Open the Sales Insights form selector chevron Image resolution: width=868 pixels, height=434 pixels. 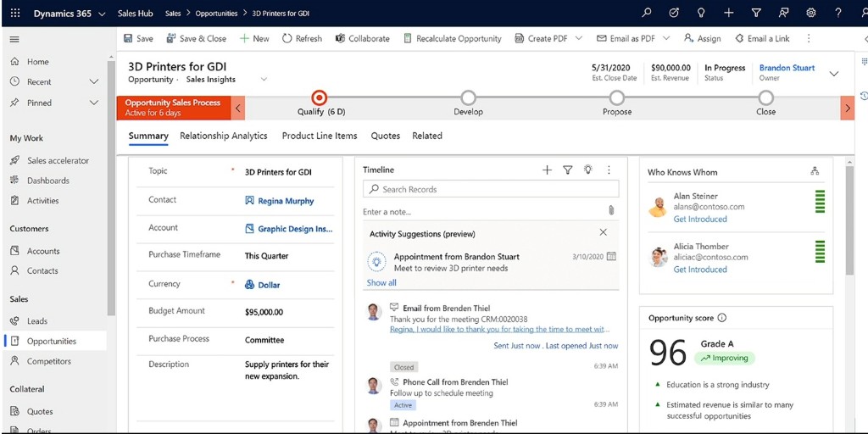(x=264, y=79)
